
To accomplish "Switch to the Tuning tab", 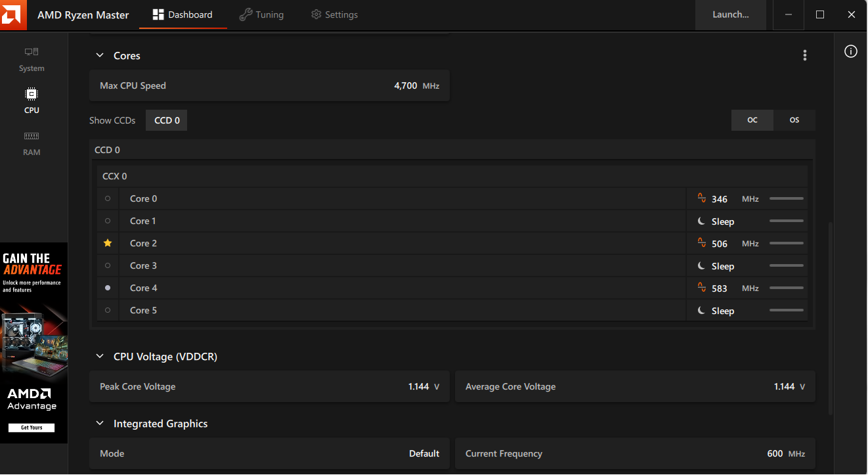I will point(261,14).
